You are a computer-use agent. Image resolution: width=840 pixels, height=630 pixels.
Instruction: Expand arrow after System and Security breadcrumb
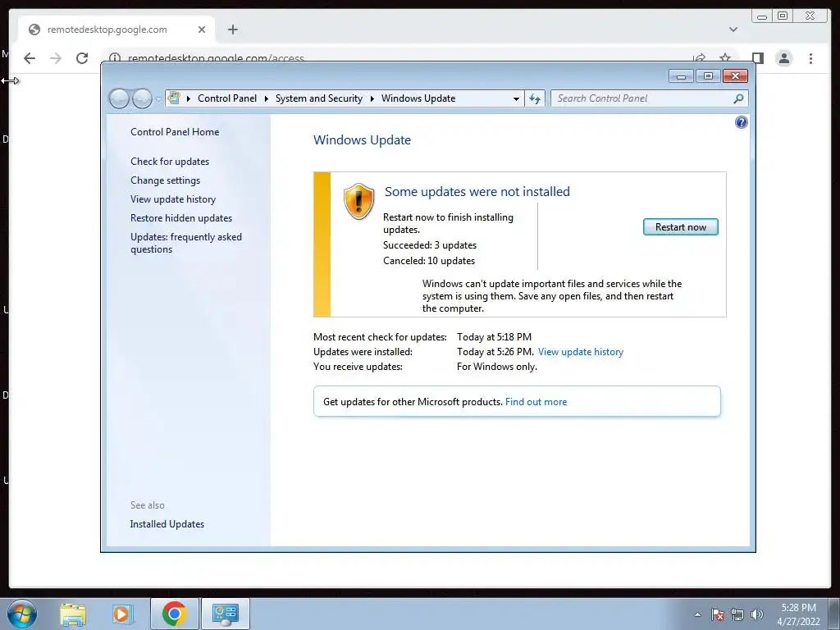point(372,98)
